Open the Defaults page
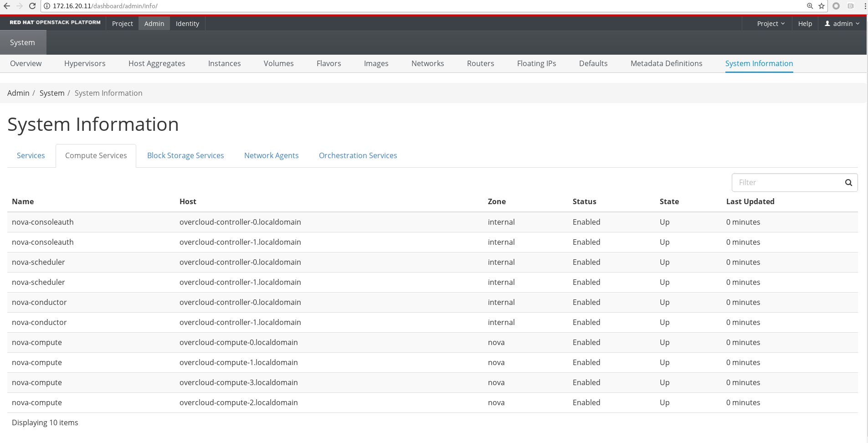Viewport: 868px width, 443px height. tap(593, 63)
